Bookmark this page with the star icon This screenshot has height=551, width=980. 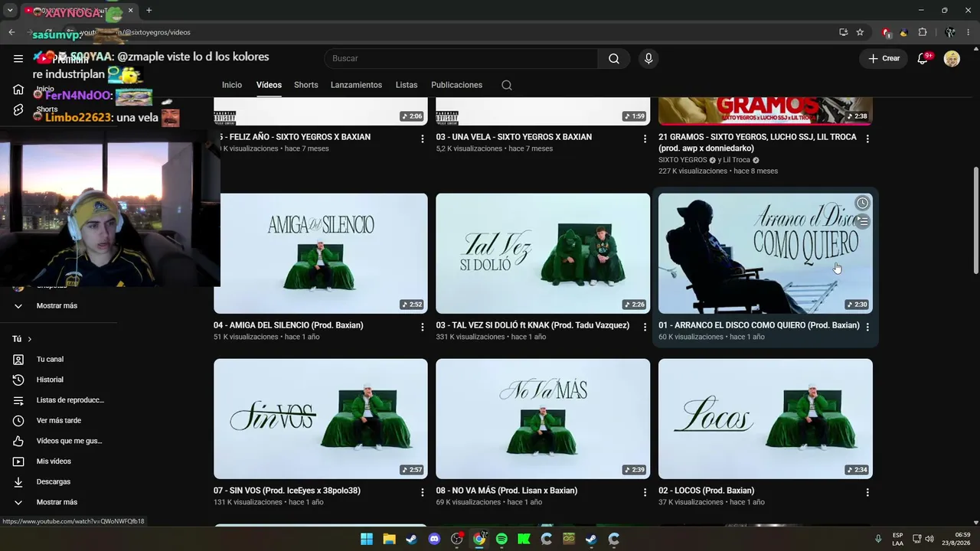(860, 32)
